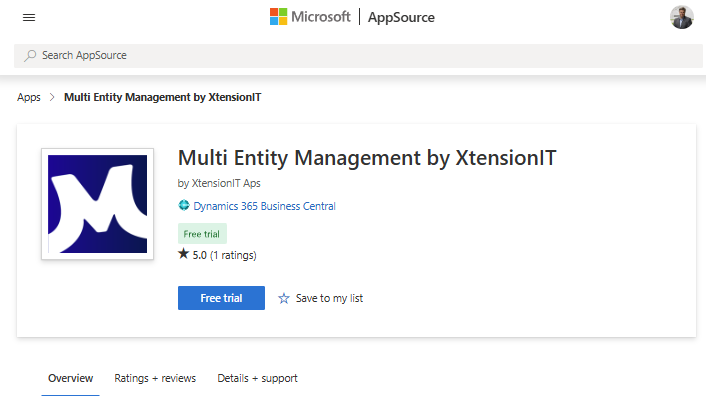Open the 5.0 (1 ratings) link
706x396 pixels.
(x=224, y=255)
